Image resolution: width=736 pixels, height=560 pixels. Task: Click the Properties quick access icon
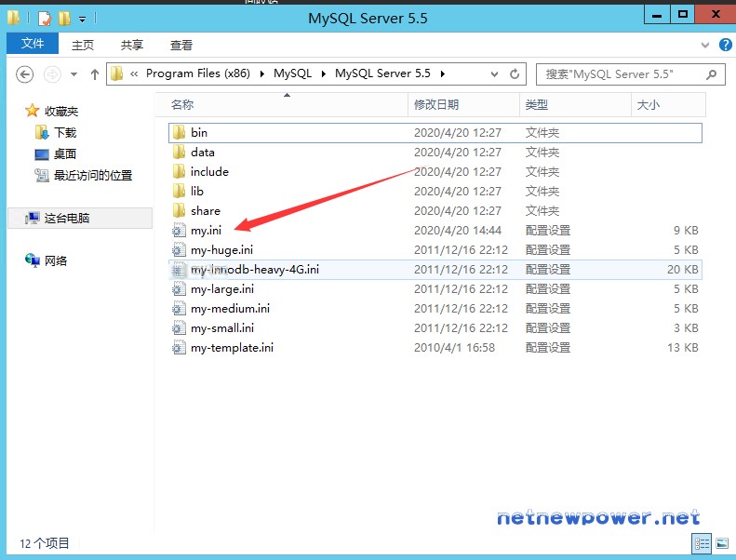(x=44, y=19)
